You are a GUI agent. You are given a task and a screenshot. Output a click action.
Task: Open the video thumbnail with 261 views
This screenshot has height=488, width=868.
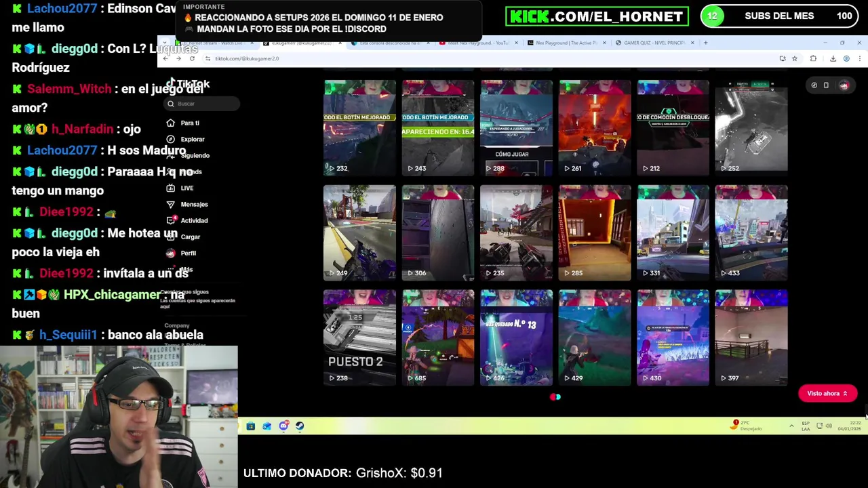pos(595,127)
